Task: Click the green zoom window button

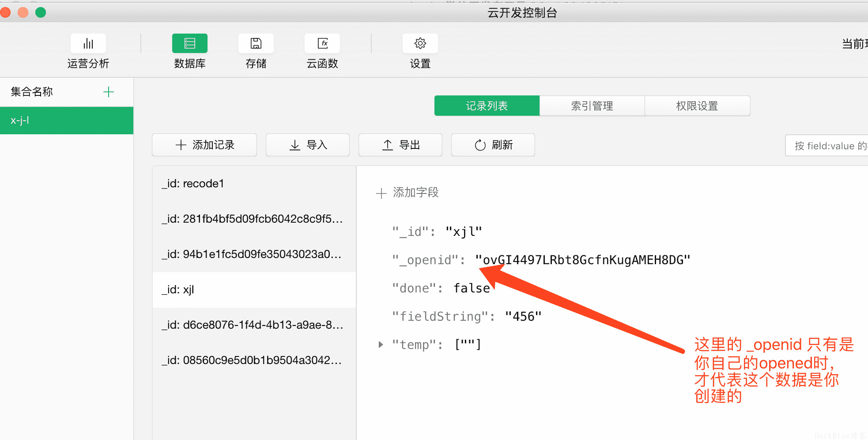Action: [41, 12]
